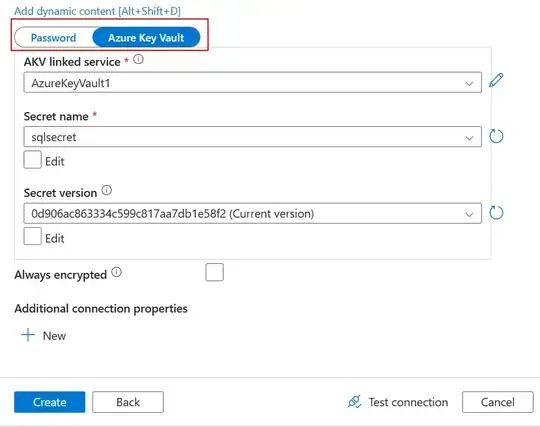This screenshot has width=540, height=427.
Task: Click the Secret version label
Action: point(60,193)
